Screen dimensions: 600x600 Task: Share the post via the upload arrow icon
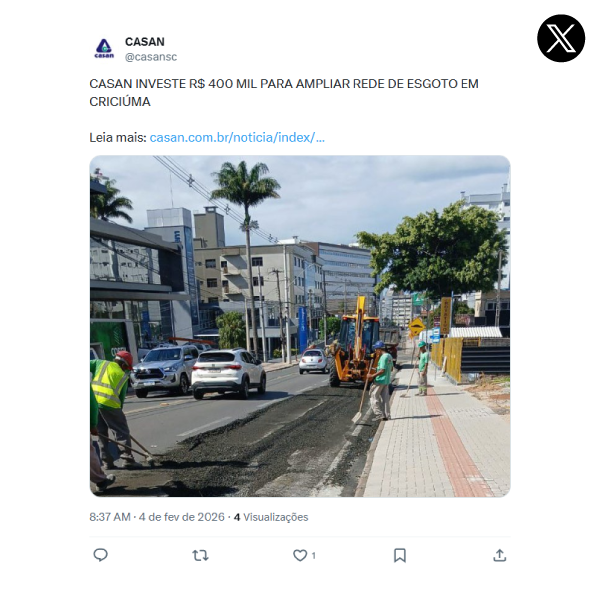point(499,555)
